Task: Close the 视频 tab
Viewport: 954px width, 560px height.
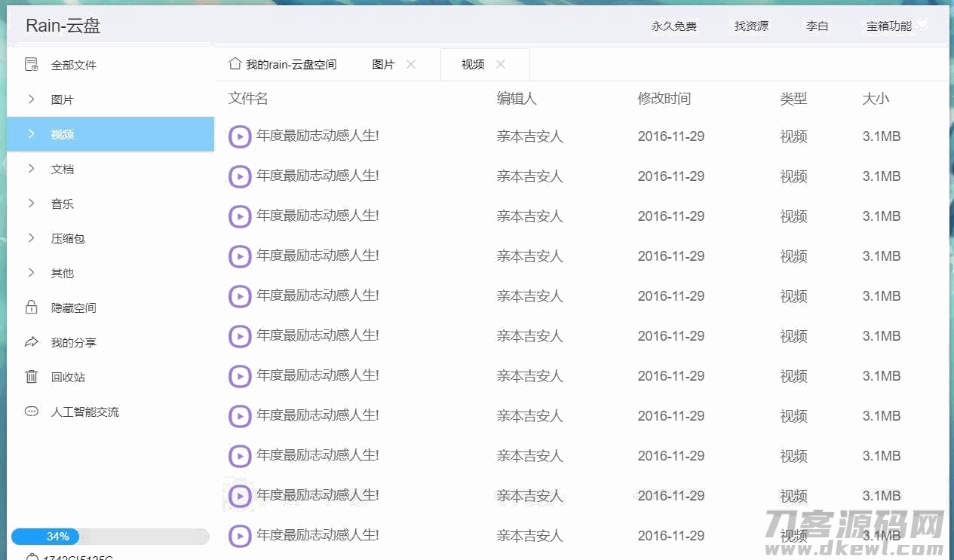Action: 501,65
